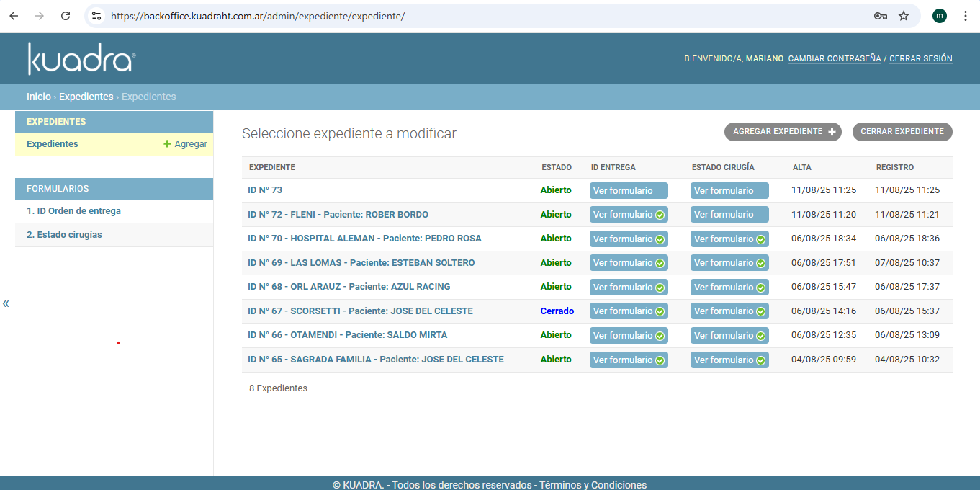Click the green plus Agregar in sidebar
Image resolution: width=980 pixels, height=490 pixels.
pyautogui.click(x=185, y=144)
